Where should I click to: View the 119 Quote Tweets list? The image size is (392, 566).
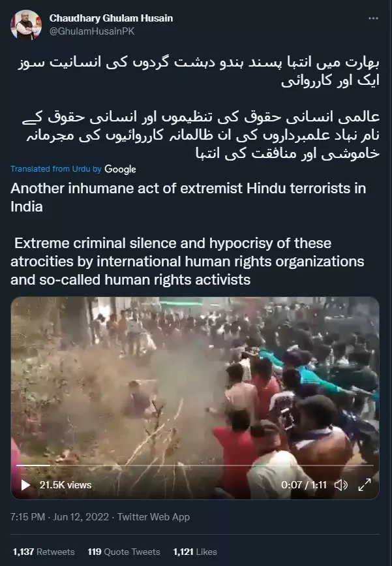click(124, 552)
